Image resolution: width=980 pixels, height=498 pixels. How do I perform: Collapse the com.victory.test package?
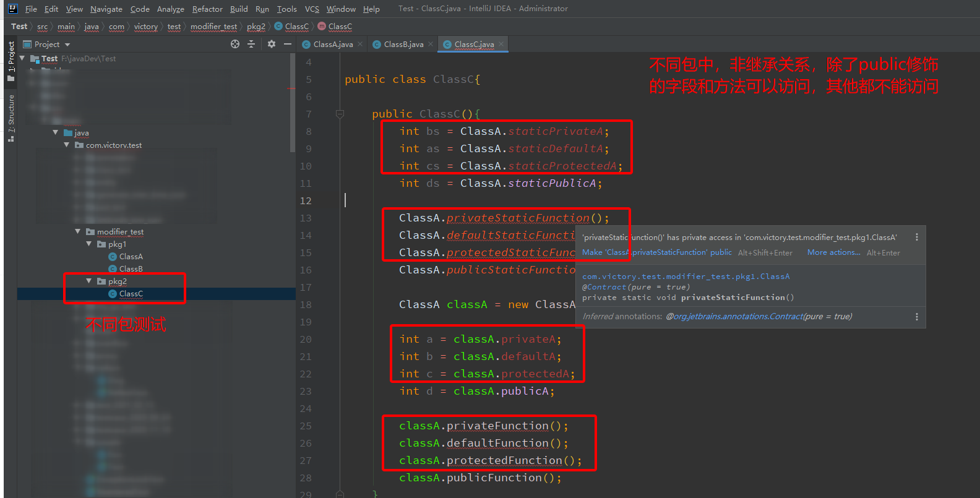67,145
